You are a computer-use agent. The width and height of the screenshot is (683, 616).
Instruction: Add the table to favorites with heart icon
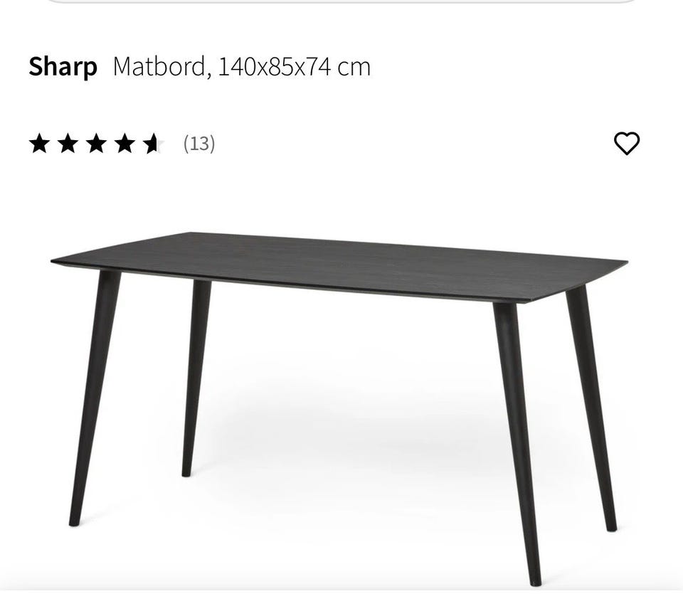(626, 143)
